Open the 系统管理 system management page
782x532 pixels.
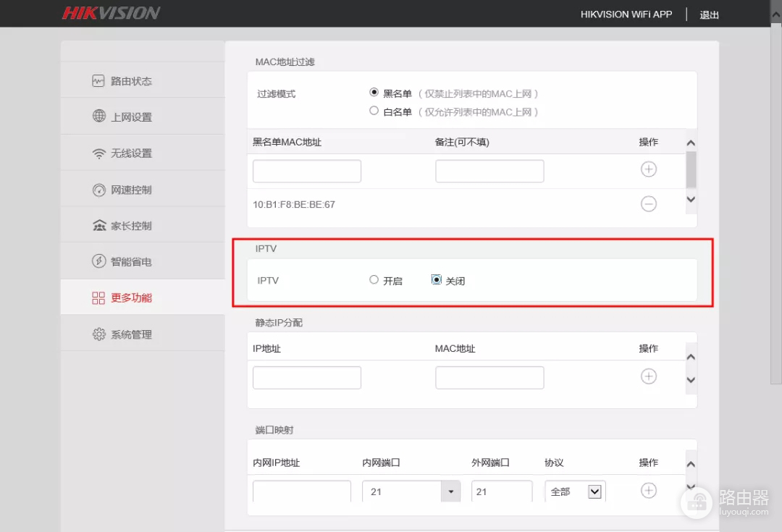[x=125, y=333]
